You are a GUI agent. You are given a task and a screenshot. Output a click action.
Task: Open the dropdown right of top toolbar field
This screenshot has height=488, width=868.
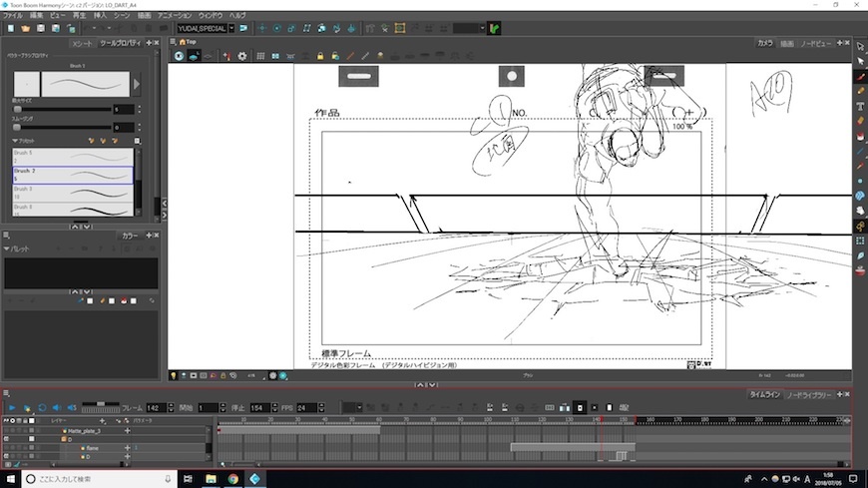click(482, 28)
